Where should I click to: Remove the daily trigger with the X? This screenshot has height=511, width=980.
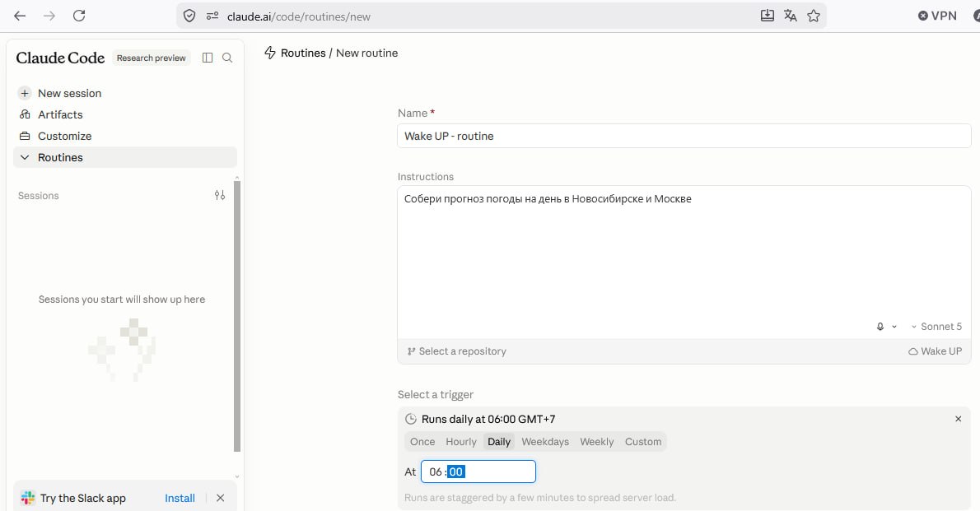[958, 419]
